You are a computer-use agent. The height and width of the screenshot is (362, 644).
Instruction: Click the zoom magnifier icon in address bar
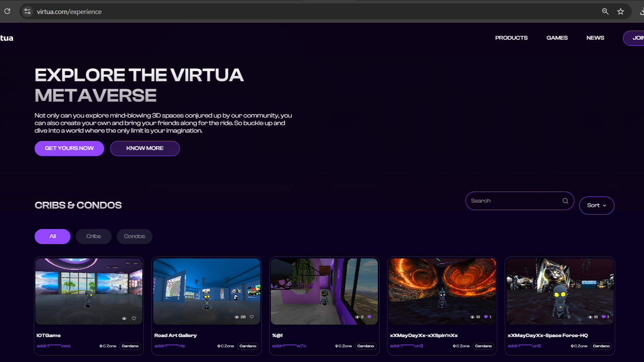605,11
